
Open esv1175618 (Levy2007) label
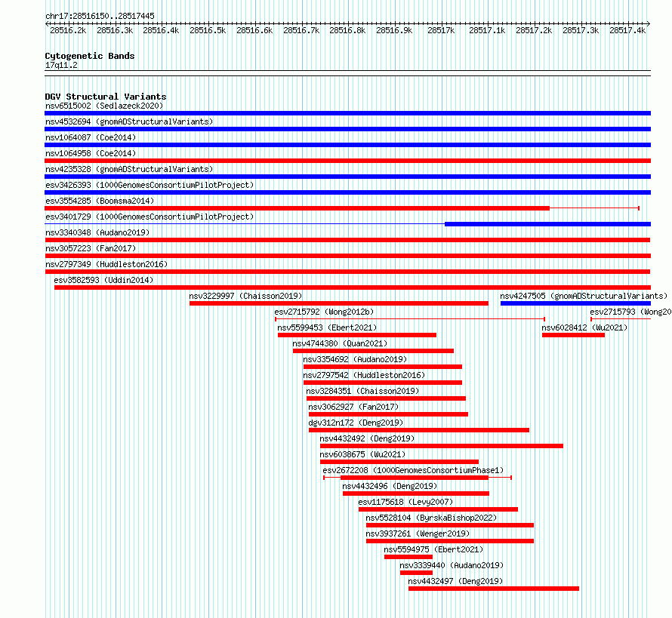coord(406,502)
